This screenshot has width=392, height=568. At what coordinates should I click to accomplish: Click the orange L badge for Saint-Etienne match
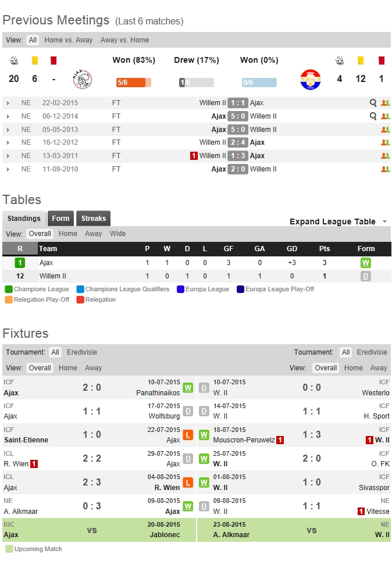click(x=188, y=435)
